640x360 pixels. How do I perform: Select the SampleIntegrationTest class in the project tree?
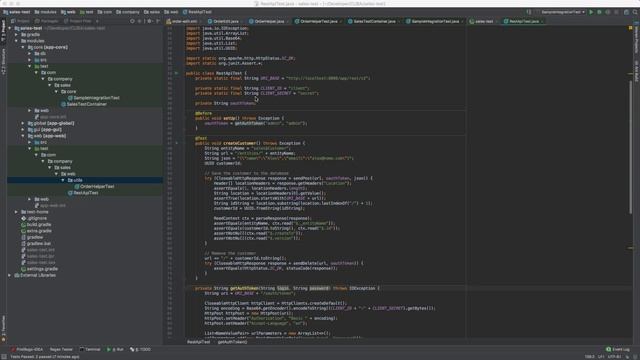coord(93,98)
